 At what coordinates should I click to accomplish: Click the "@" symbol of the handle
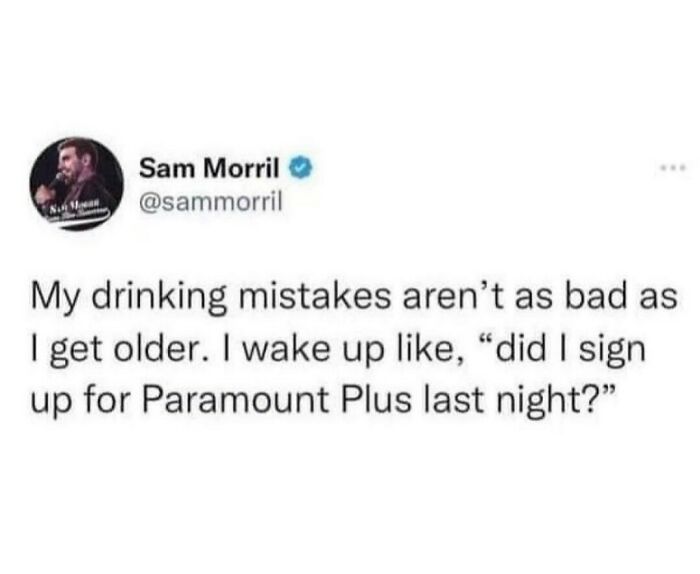tap(149, 202)
